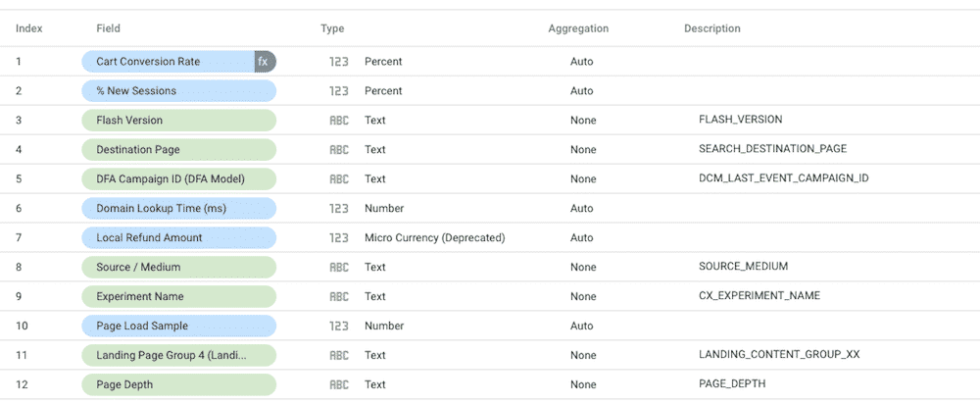The width and height of the screenshot is (980, 403).
Task: Click the Landing Page Group 4 field chip
Action: point(178,355)
